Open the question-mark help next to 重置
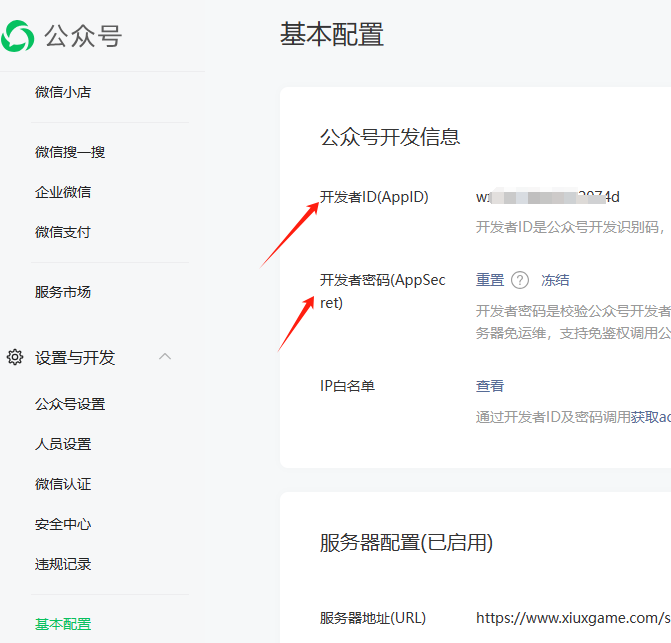The width and height of the screenshot is (671, 643). tap(520, 280)
